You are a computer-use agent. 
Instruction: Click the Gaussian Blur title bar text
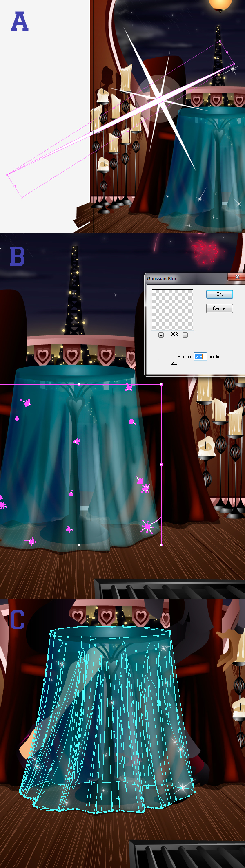pos(162,279)
